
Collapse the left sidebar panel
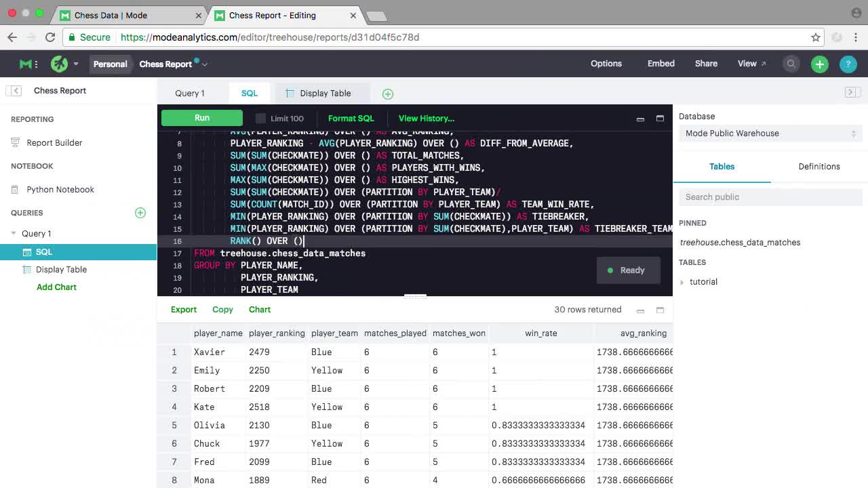pyautogui.click(x=16, y=91)
